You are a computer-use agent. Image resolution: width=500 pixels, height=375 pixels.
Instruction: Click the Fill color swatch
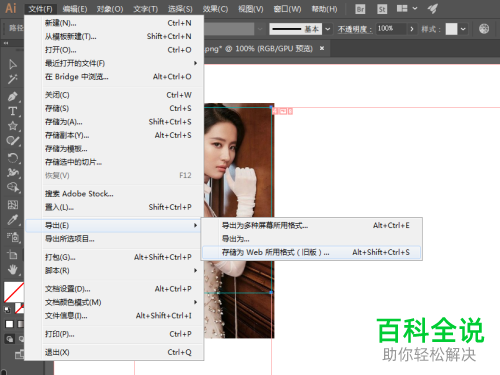pos(14,292)
